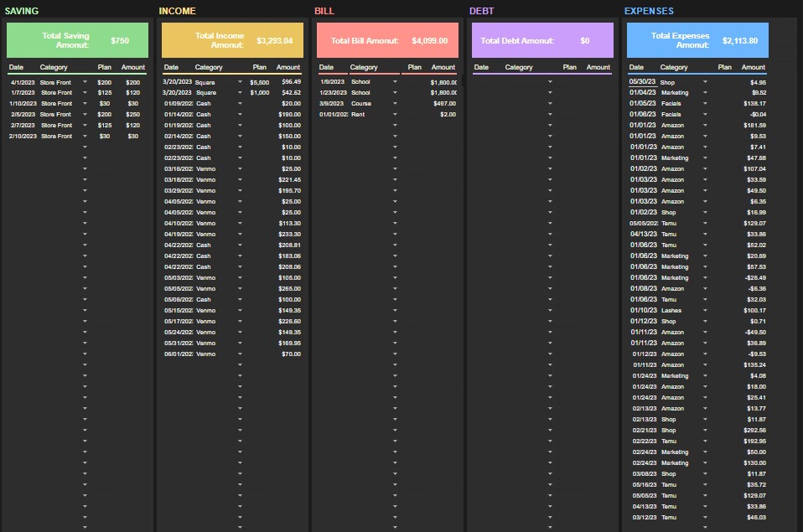The image size is (803, 532).
Task: Select the INCOME section heading
Action: coord(177,11)
